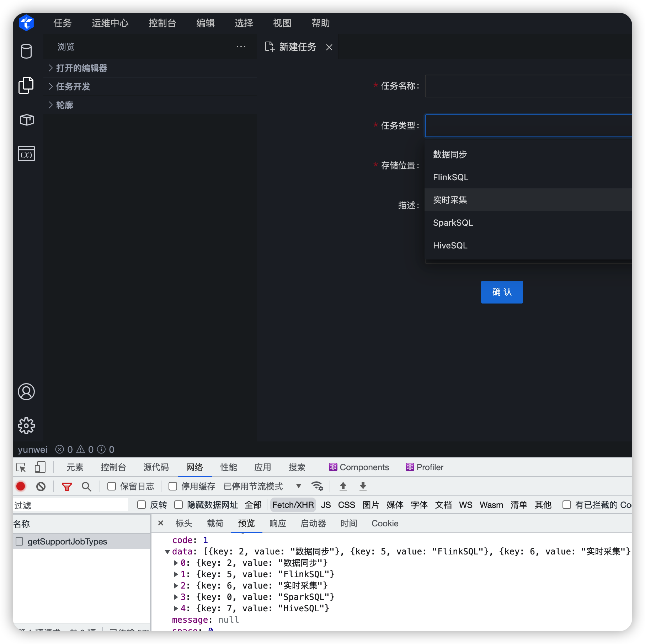Select the Fetch/XHR request filter
This screenshot has width=645, height=644.
[x=292, y=505]
